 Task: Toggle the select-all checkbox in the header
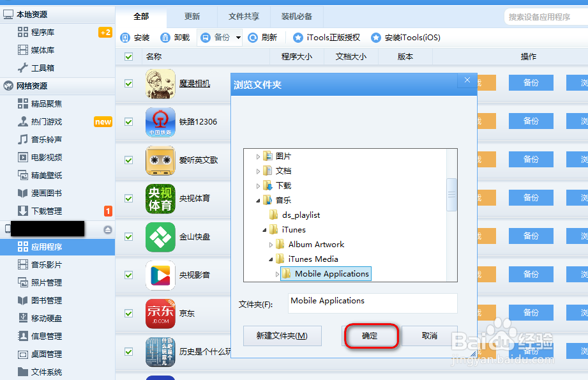pos(128,56)
